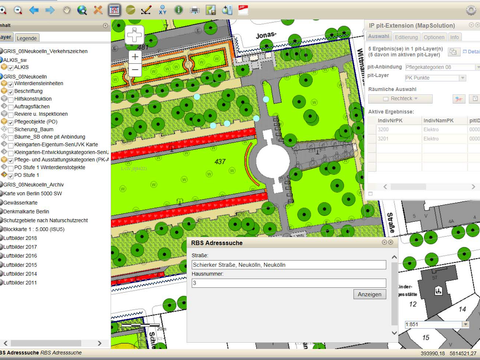The image size is (480, 360).
Task: Open the XY coordinate tool
Action: [x=163, y=10]
